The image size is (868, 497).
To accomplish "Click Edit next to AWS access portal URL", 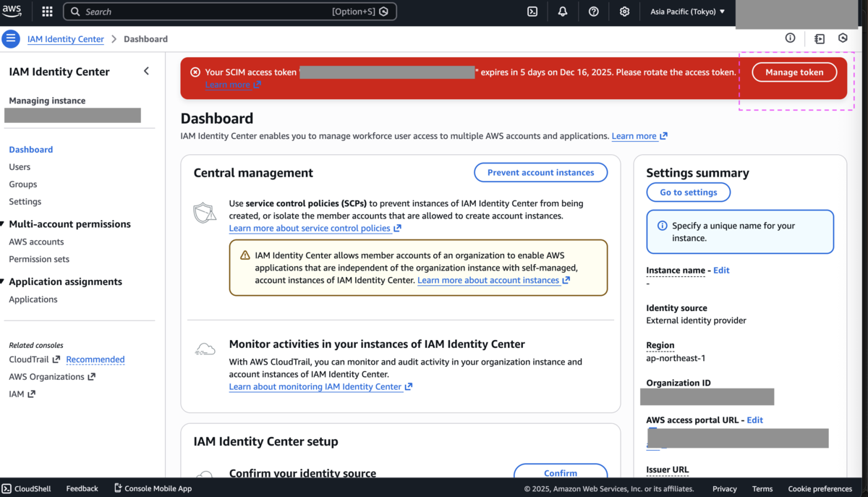I will tap(754, 420).
